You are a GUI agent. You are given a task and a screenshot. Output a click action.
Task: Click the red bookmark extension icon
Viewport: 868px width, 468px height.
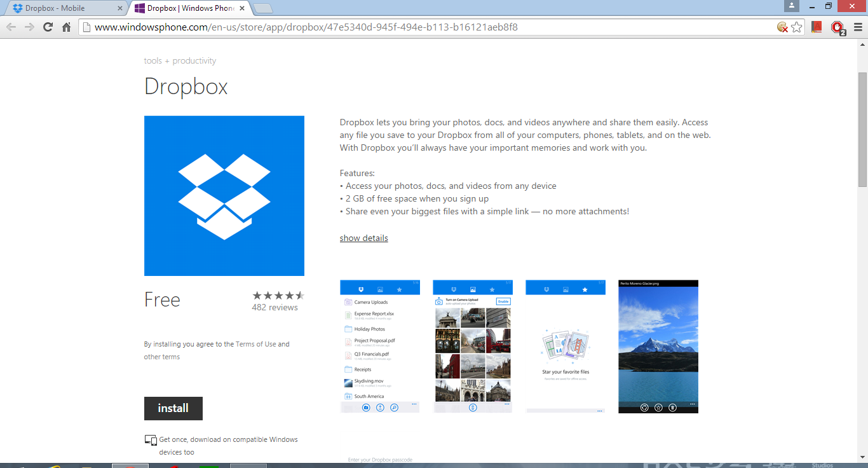click(x=817, y=27)
